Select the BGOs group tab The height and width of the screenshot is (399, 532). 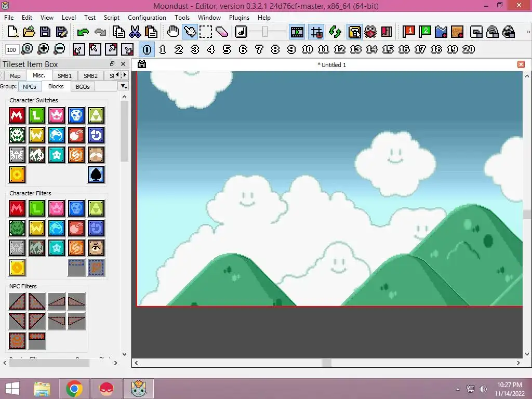83,87
